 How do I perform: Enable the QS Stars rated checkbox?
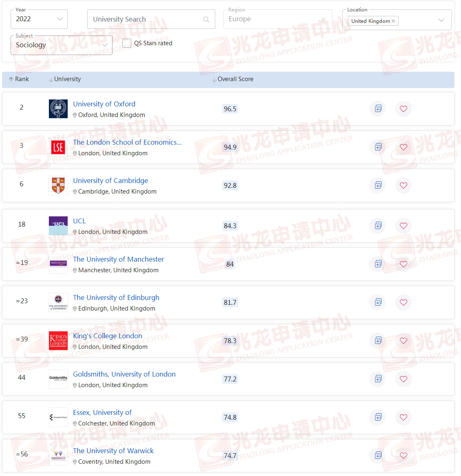tap(127, 43)
